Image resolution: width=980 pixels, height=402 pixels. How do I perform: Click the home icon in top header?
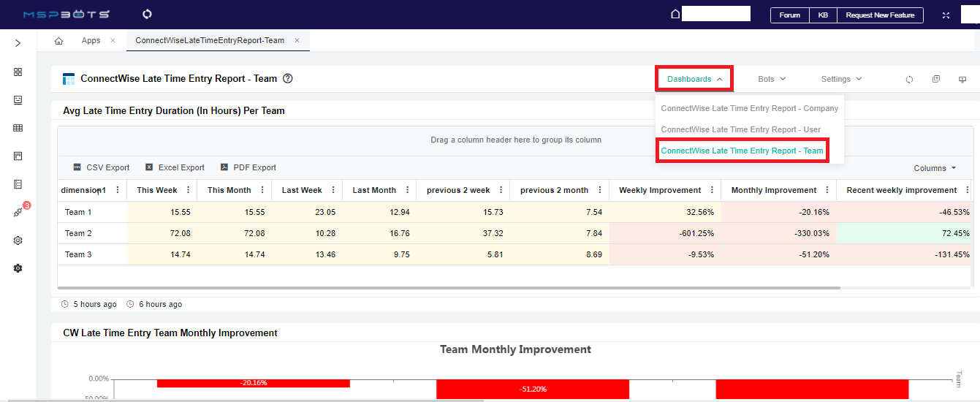tap(675, 14)
